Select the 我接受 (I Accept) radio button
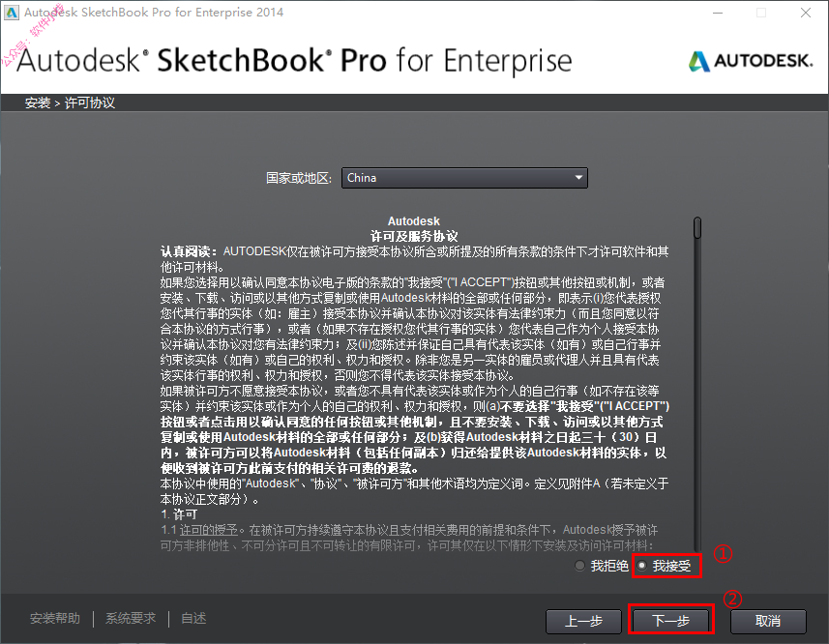829x644 pixels. click(642, 566)
